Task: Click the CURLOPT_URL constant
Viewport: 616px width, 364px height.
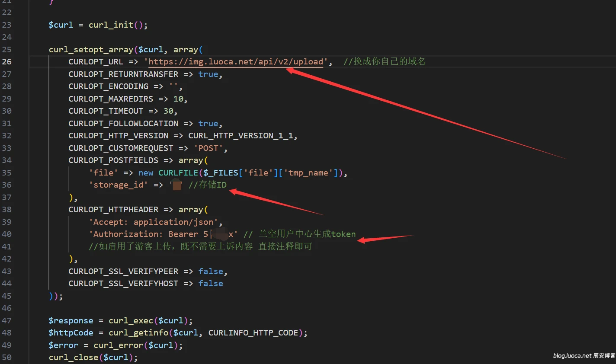Action: click(96, 62)
